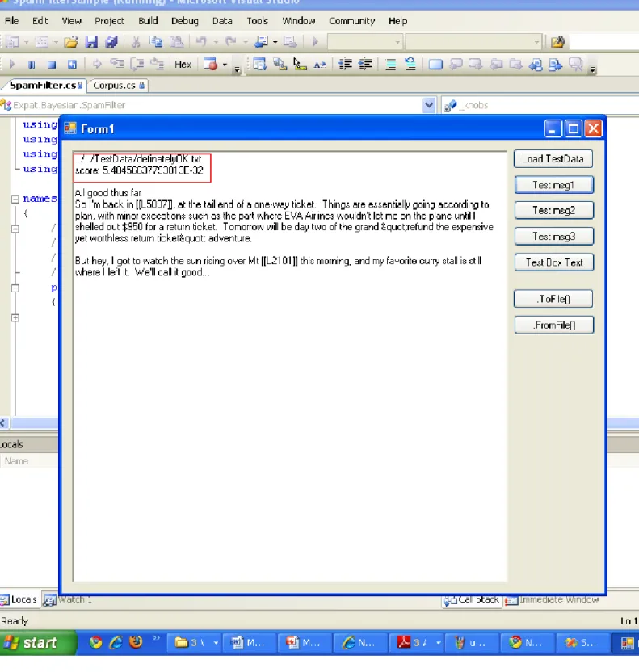Open the Community menu
The height and width of the screenshot is (672, 639).
click(352, 21)
